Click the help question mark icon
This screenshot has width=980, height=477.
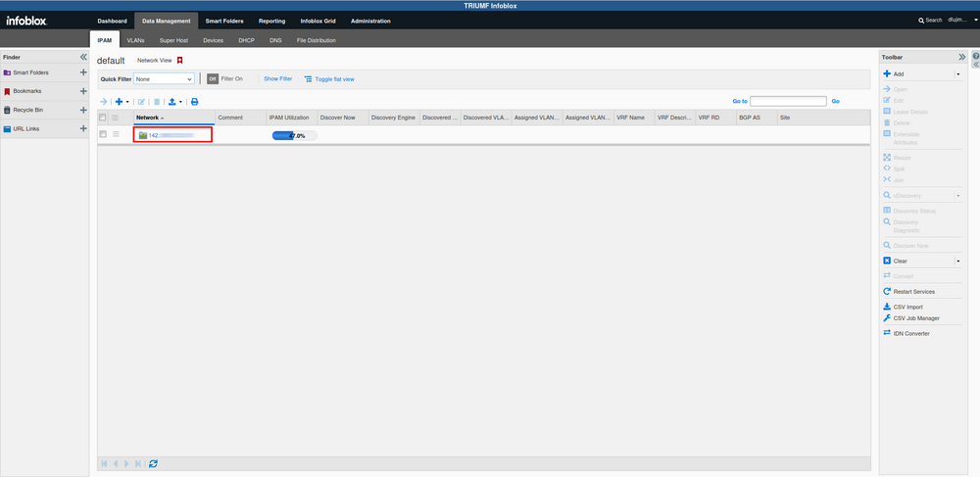tap(974, 57)
